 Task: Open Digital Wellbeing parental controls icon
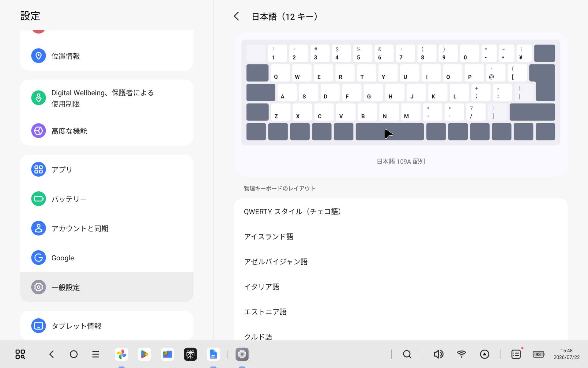tap(38, 98)
